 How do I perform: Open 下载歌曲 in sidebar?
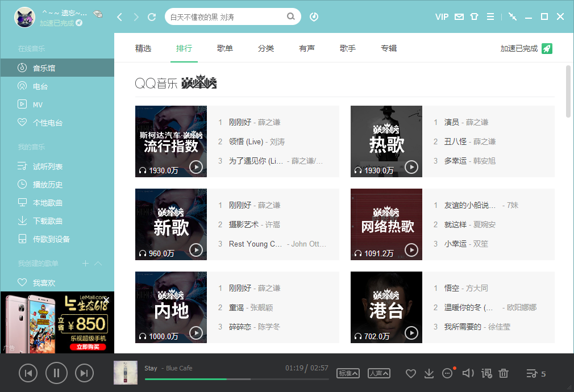click(x=57, y=221)
